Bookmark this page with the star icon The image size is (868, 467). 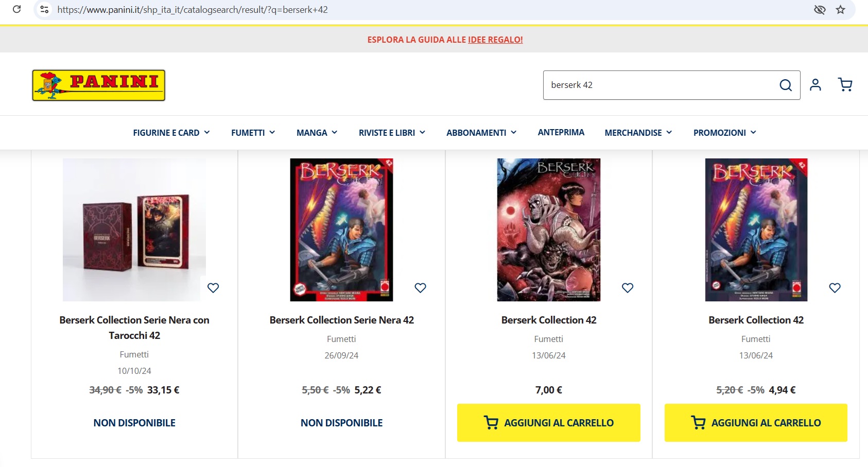click(x=840, y=9)
